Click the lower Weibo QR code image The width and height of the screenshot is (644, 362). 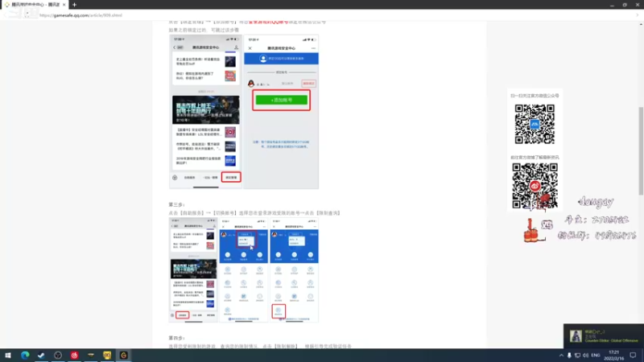[535, 186]
